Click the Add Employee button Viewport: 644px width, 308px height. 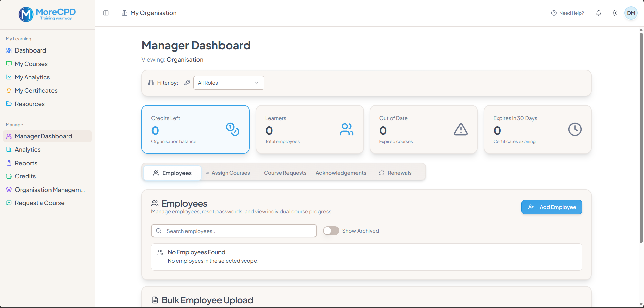[552, 207]
